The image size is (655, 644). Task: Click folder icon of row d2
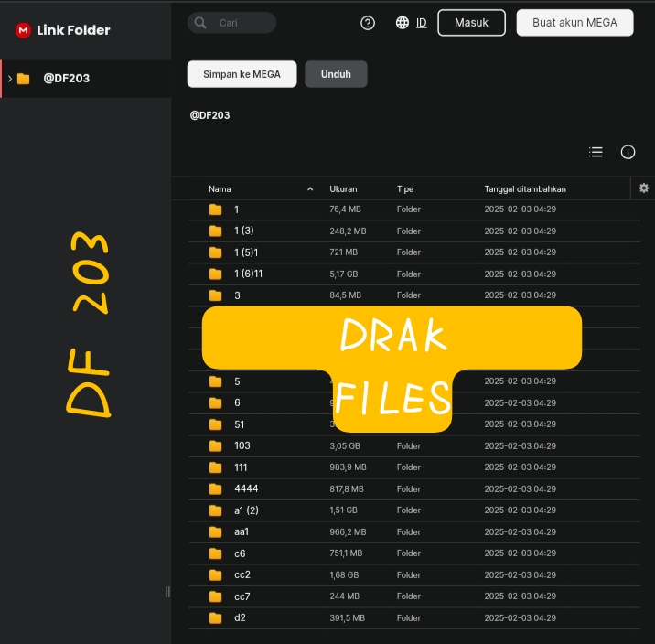point(216,617)
